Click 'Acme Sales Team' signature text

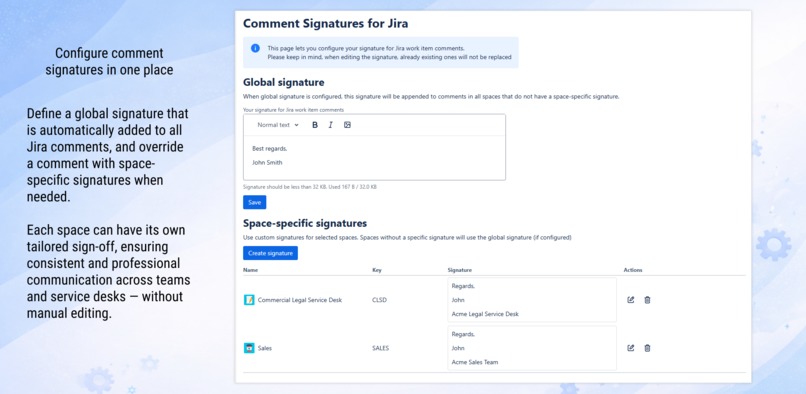tap(474, 362)
